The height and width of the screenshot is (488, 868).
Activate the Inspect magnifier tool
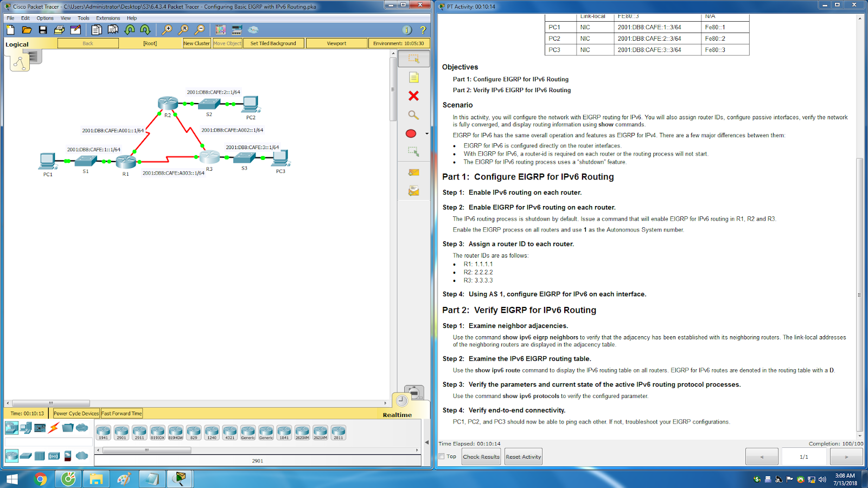click(413, 115)
